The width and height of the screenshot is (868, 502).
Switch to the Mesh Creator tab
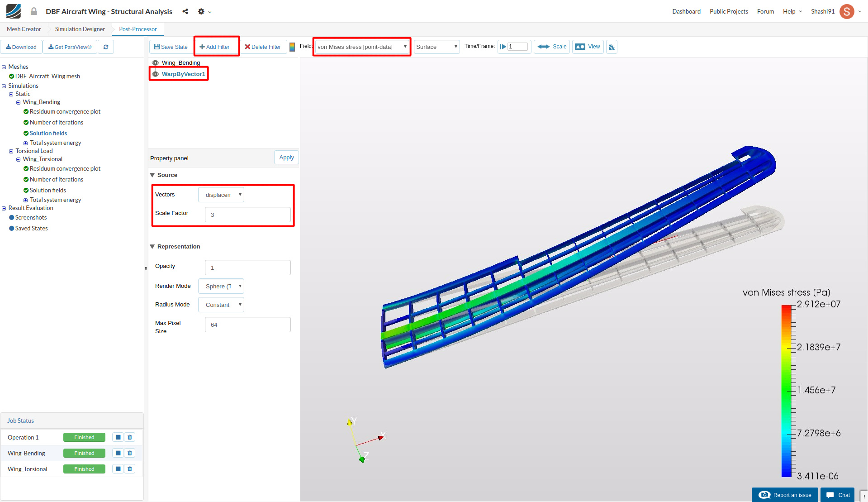coord(24,29)
